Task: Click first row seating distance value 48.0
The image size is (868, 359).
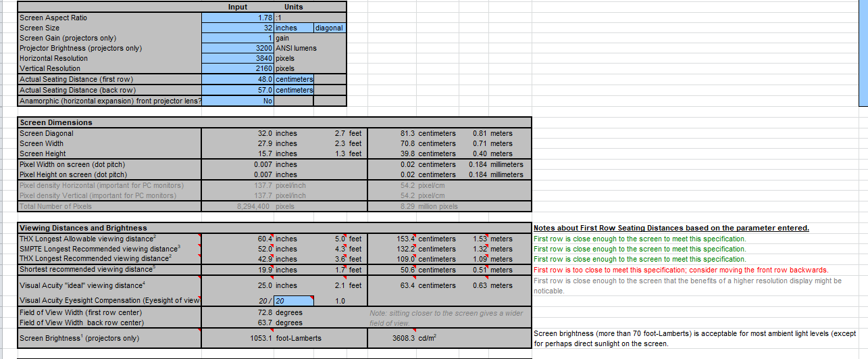Action: tap(238, 79)
